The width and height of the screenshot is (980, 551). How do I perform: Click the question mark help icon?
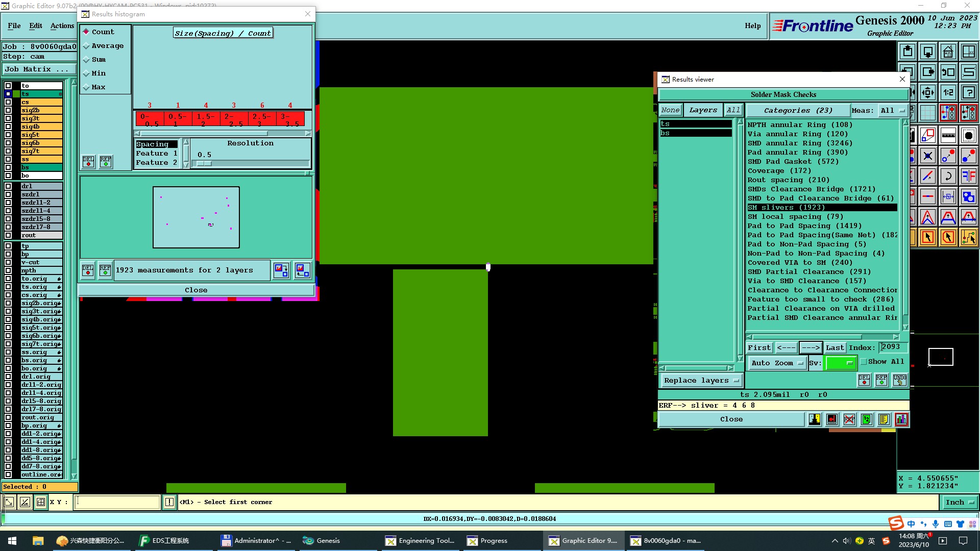(968, 93)
